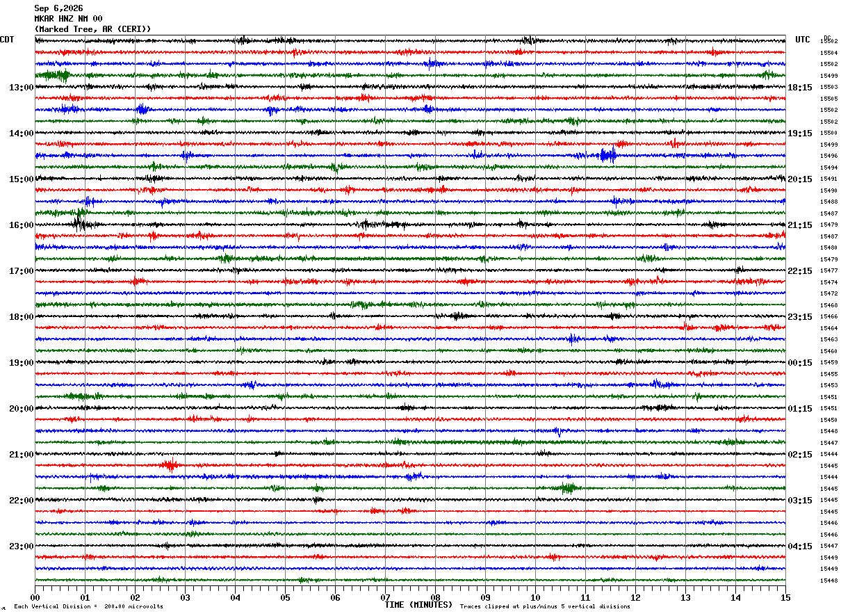Screen dimensions: 841x616
Task: Click the large blue burst near minute 11.5
Action: 607,155
